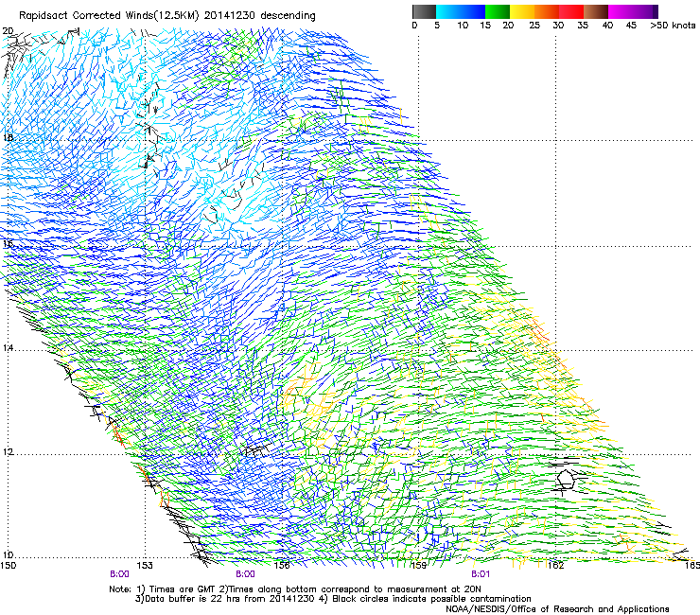Click the magenta 40-45 knots legend swatch
700x615 pixels.
click(621, 11)
